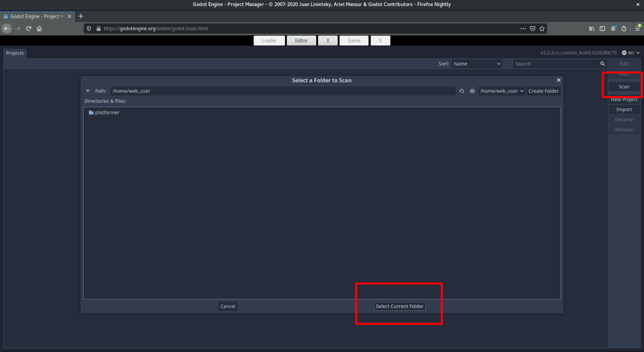Cancel the folder scan dialog
The height and width of the screenshot is (352, 644).
(x=228, y=306)
